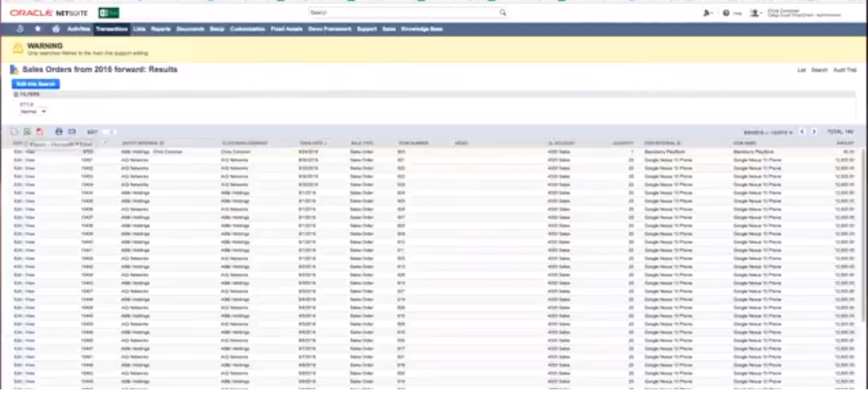Open the Support menu
Image resolution: width=868 pixels, height=393 pixels.
(x=367, y=29)
